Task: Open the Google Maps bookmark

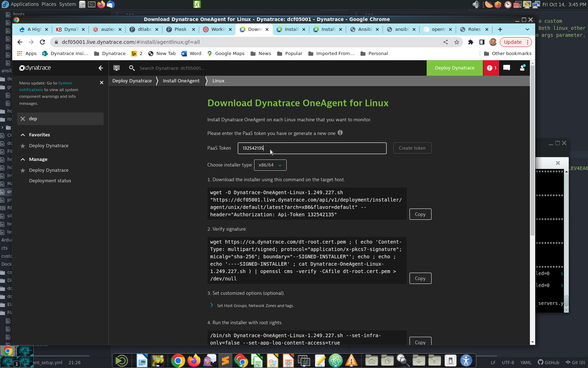Action: [x=226, y=54]
